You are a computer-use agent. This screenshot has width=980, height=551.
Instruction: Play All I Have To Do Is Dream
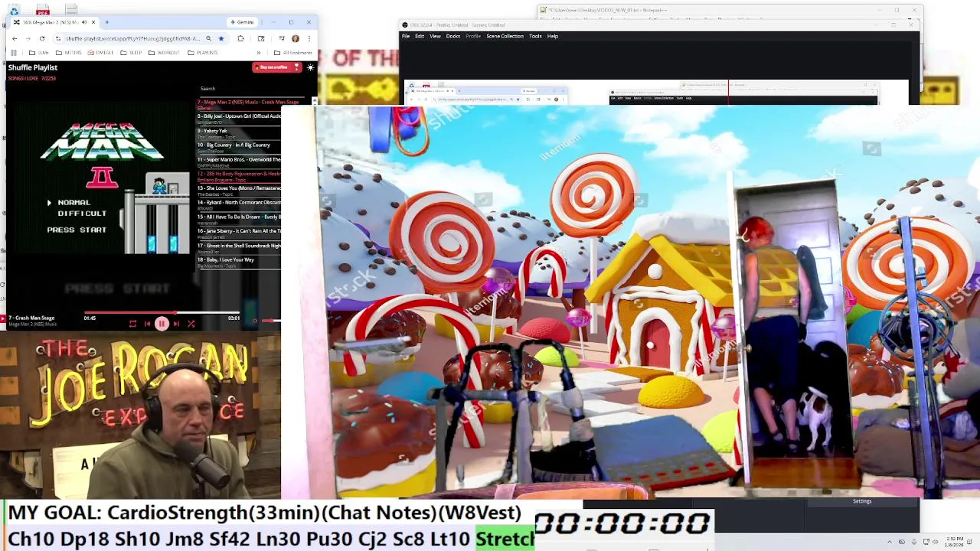(239, 218)
